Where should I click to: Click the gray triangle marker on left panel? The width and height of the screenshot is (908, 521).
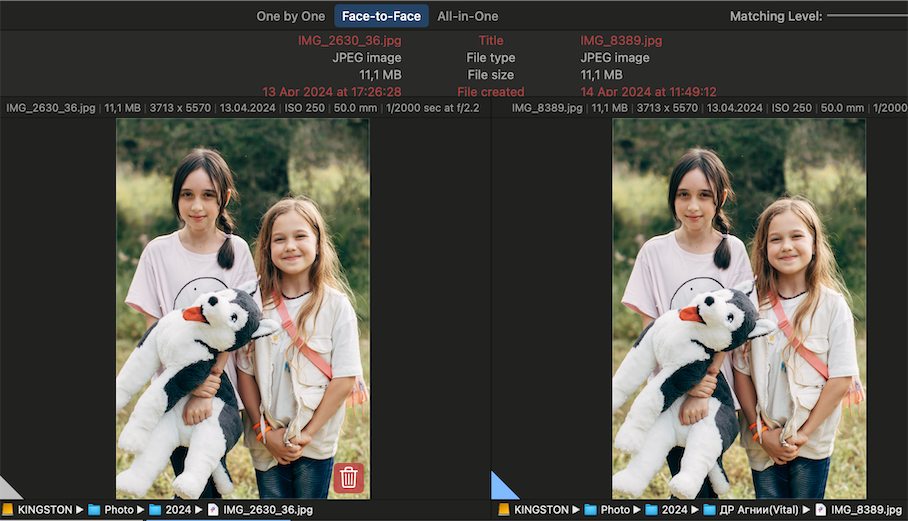pos(9,490)
